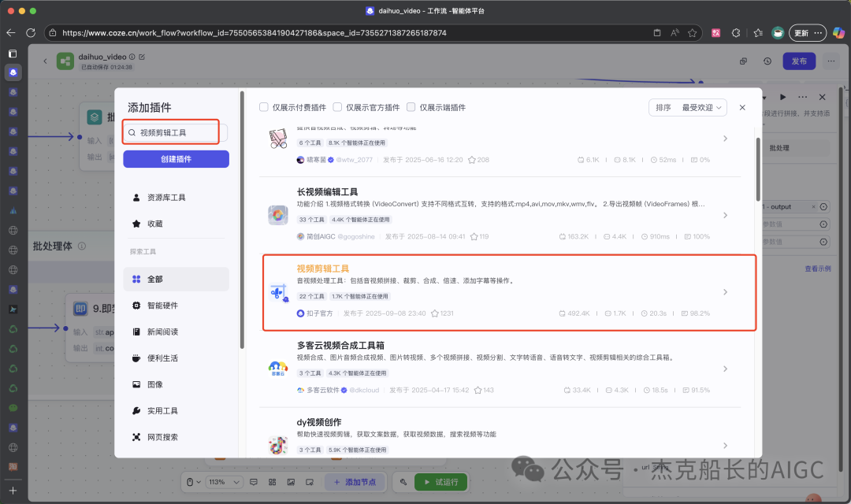Go back with the arrow beside daihuo_video
The image size is (851, 504).
click(45, 61)
